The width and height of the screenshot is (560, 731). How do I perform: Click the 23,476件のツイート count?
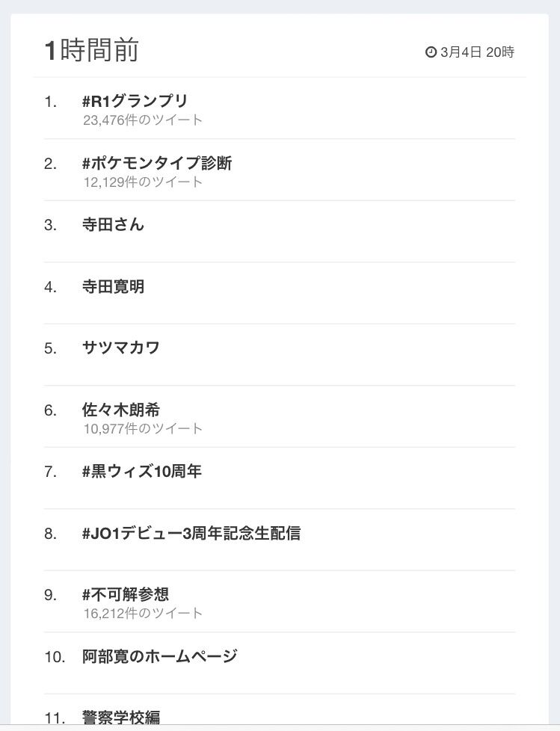click(143, 120)
